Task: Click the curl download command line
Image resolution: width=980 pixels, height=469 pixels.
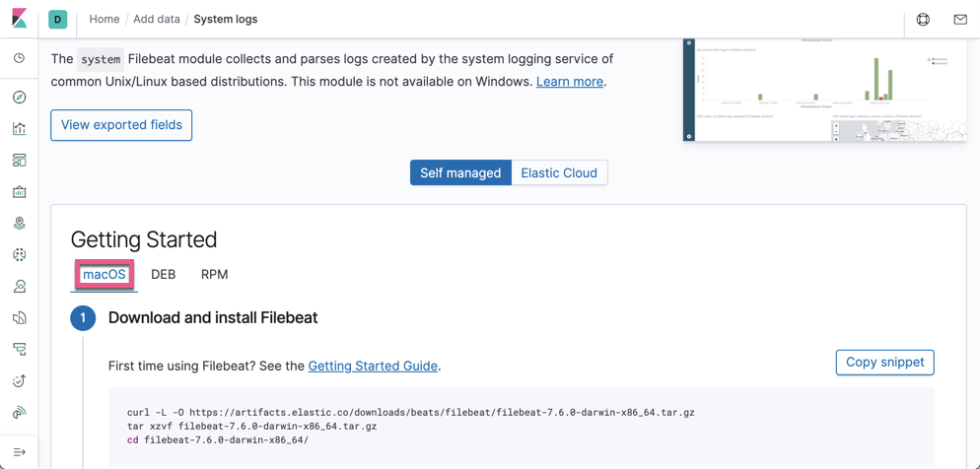Action: [x=411, y=413]
